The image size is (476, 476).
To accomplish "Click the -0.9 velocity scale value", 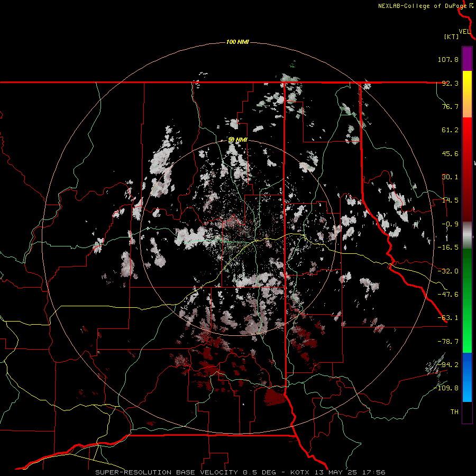I will pos(450,224).
